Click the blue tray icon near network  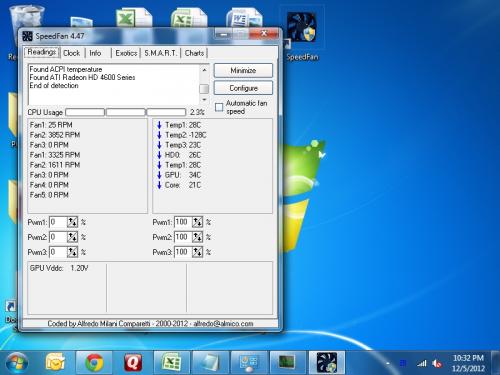(403, 363)
